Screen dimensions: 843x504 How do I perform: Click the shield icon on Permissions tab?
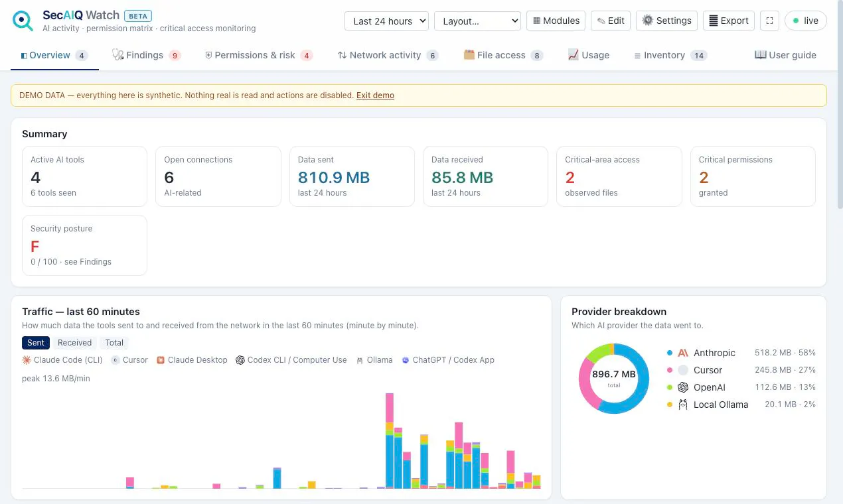(208, 55)
